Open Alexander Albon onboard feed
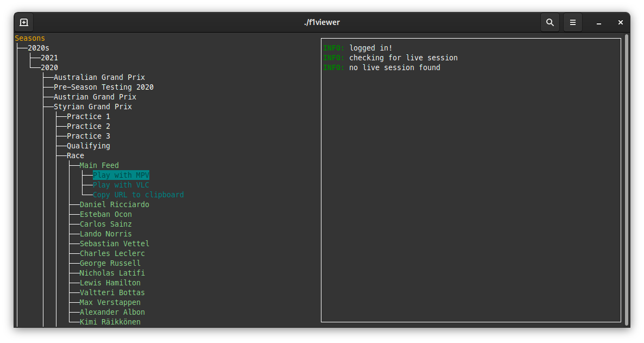This screenshot has height=343, width=644. pyautogui.click(x=112, y=312)
